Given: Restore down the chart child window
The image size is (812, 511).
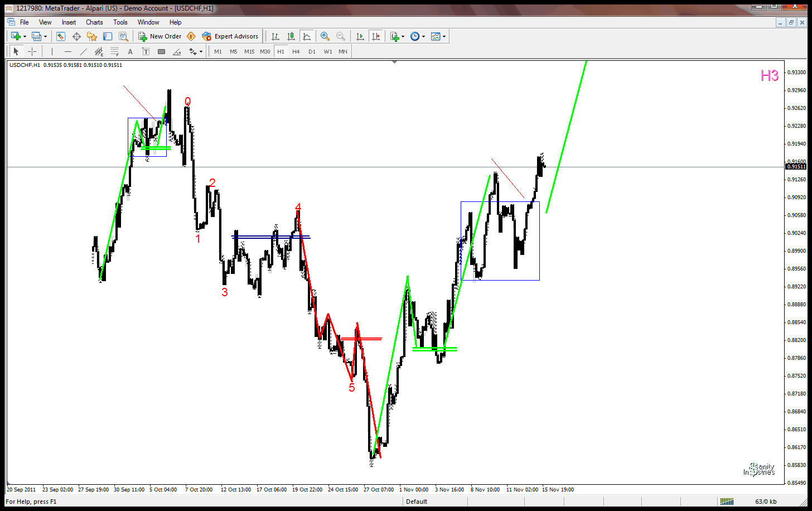Looking at the screenshot, I should click(791, 22).
